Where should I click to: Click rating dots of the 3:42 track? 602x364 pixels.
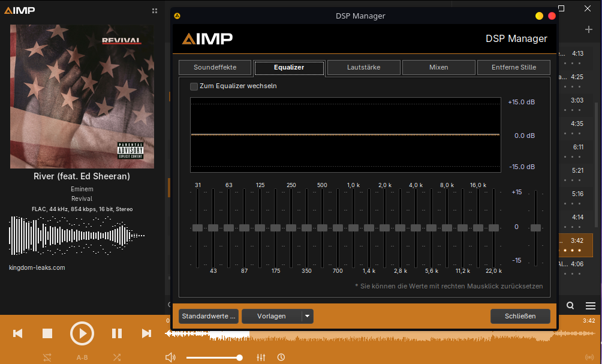(x=572, y=250)
